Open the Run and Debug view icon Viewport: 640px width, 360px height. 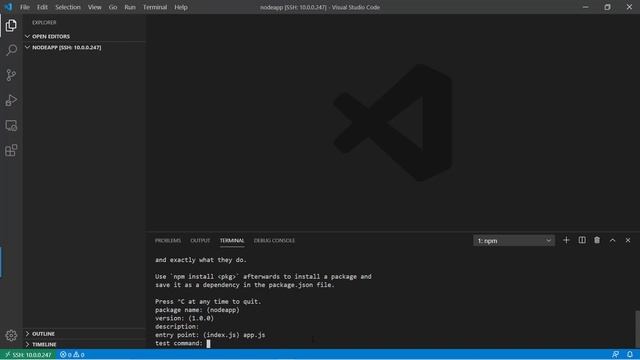[x=11, y=100]
